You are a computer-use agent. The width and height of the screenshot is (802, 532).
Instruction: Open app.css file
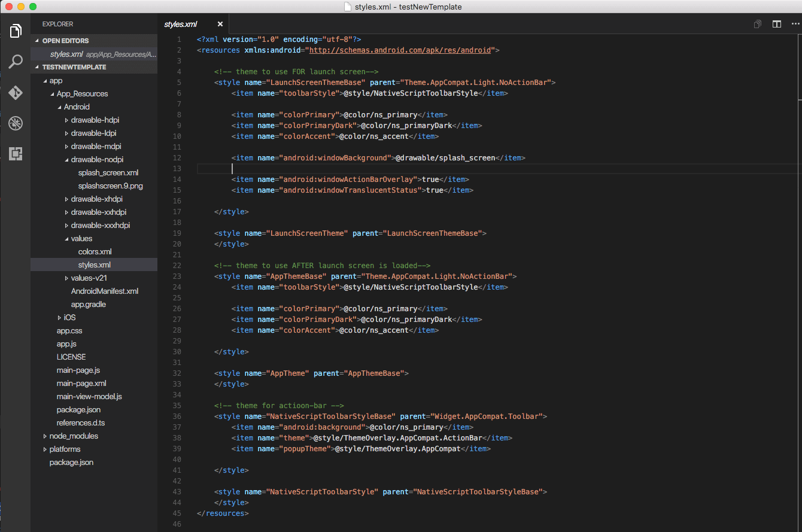69,330
